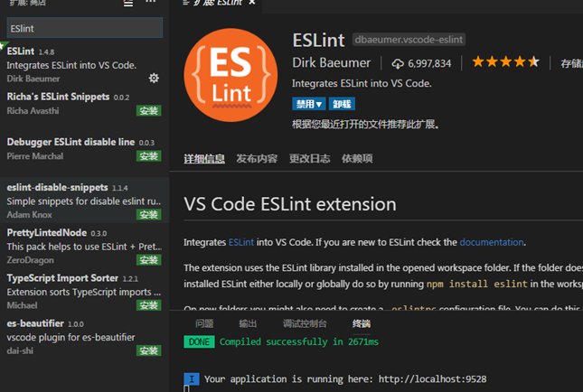
Task: Click the 'npm install eslint' code text
Action: point(476,285)
